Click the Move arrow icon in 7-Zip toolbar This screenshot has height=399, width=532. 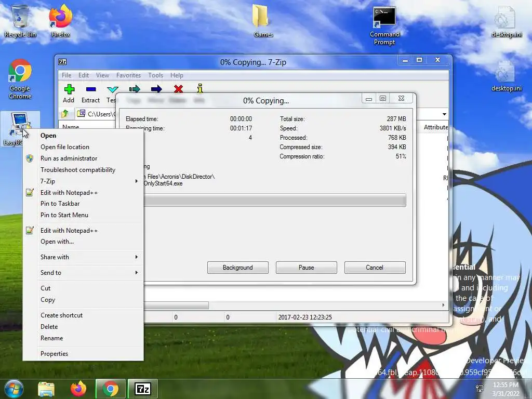[x=156, y=89]
